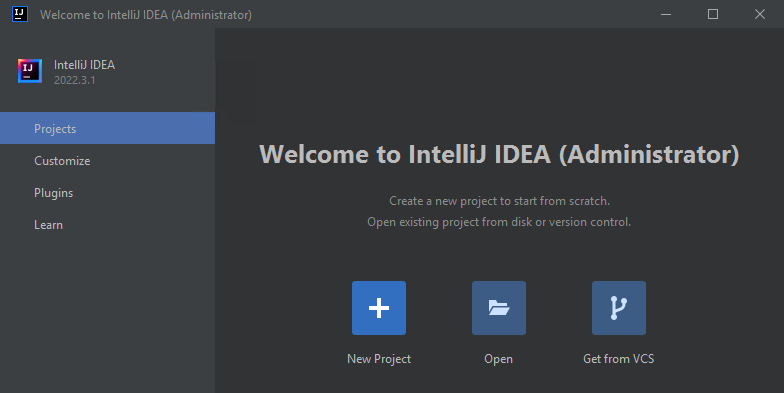Image resolution: width=784 pixels, height=393 pixels.
Task: Click 'Create a new project to start from scratch.'
Action: [x=500, y=201]
